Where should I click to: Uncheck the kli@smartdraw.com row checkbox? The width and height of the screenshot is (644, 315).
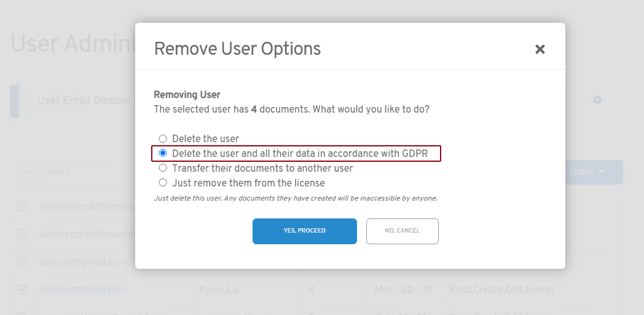tap(22, 289)
